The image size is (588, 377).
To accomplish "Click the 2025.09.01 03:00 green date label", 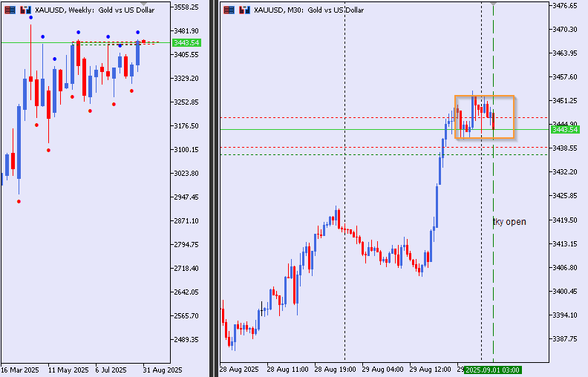I will (492, 370).
